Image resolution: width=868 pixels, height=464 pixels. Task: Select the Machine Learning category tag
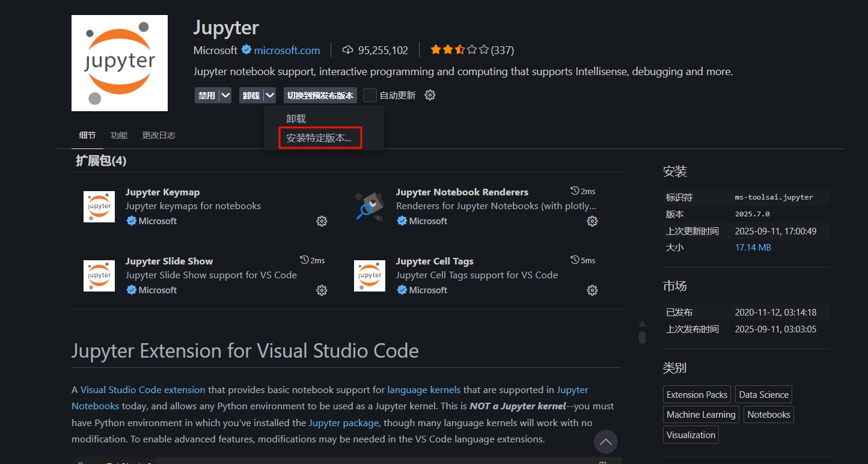click(700, 414)
